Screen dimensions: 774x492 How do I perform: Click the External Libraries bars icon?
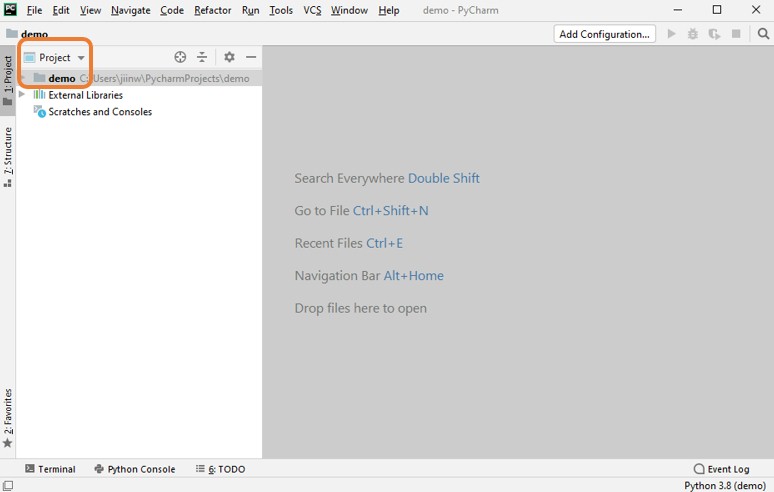tap(39, 94)
